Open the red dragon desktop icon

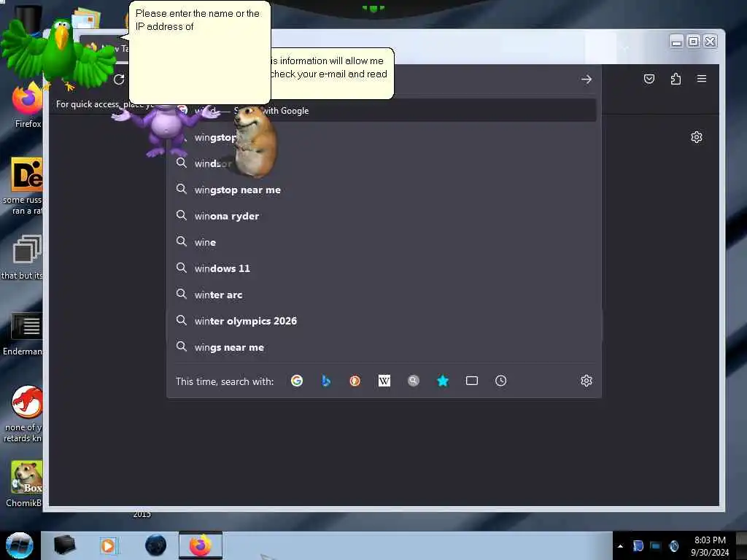[x=24, y=413]
